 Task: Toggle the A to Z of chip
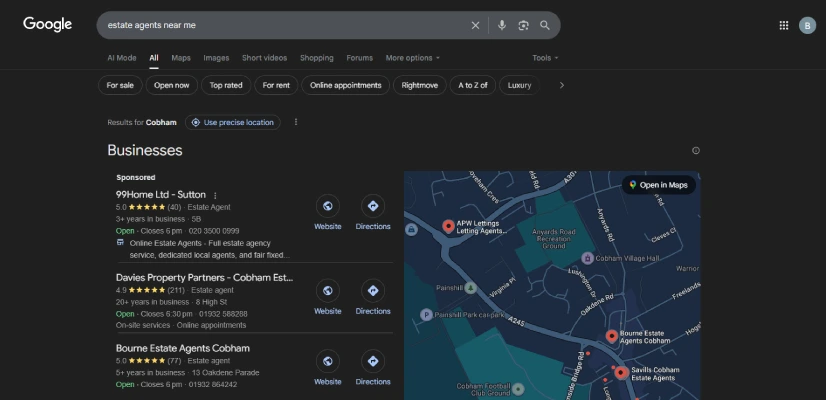(x=473, y=85)
